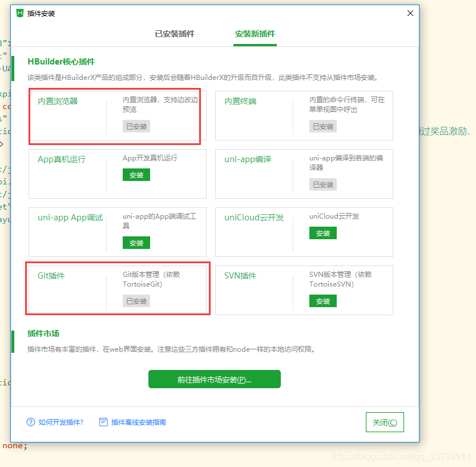Click the 关闭(C) button
The image size is (476, 467).
coord(385,422)
